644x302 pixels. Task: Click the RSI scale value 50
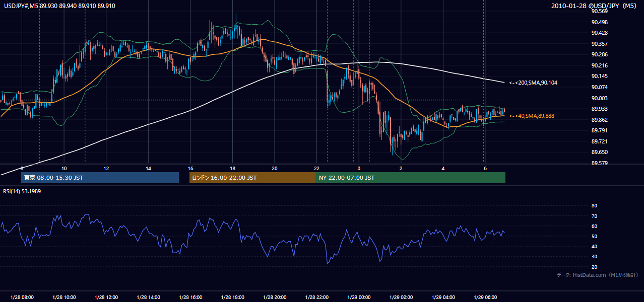pyautogui.click(x=594, y=236)
